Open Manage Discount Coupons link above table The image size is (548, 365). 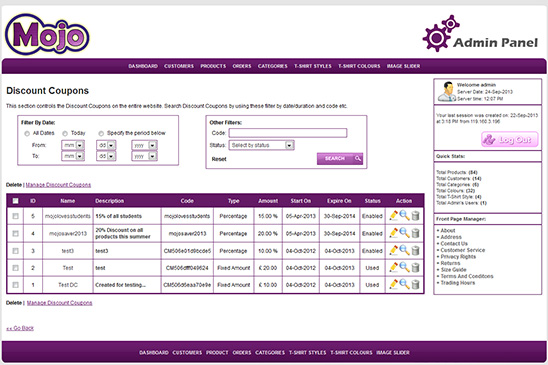[x=58, y=185]
